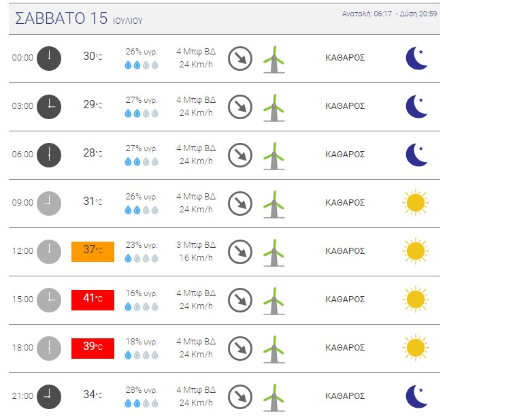This screenshot has width=515, height=420.
Task: Click the 28°C temperature at 06:00
Action: click(x=93, y=153)
